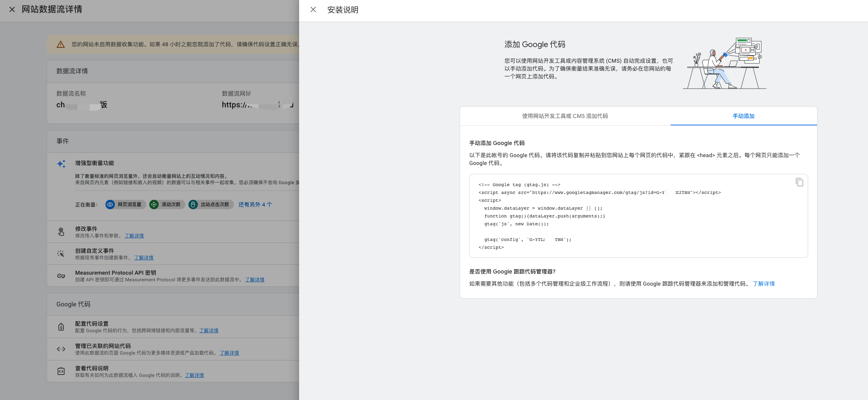This screenshot has width=868, height=400.
Task: Click the code brackets icon for 管理已关联的网站代码
Action: coord(61,349)
